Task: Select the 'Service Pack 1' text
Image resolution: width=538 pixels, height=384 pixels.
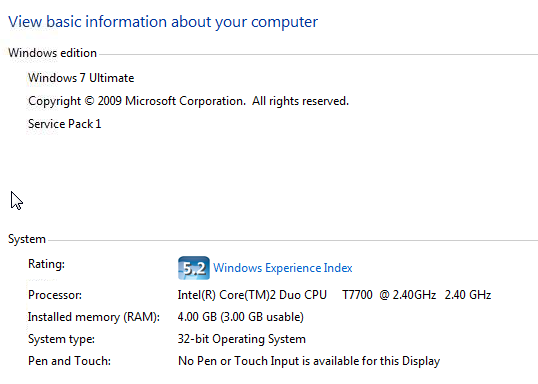Action: (65, 124)
